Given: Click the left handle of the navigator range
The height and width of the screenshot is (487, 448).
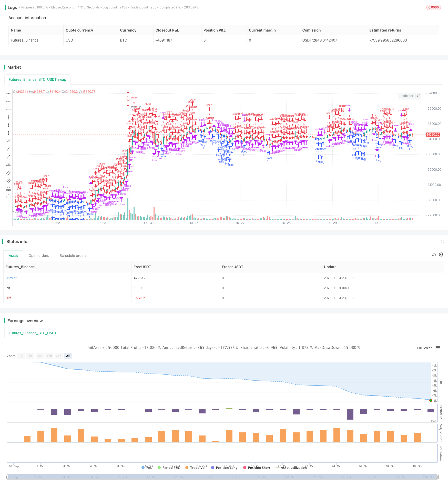Looking at the screenshot, I should pos(7,477).
